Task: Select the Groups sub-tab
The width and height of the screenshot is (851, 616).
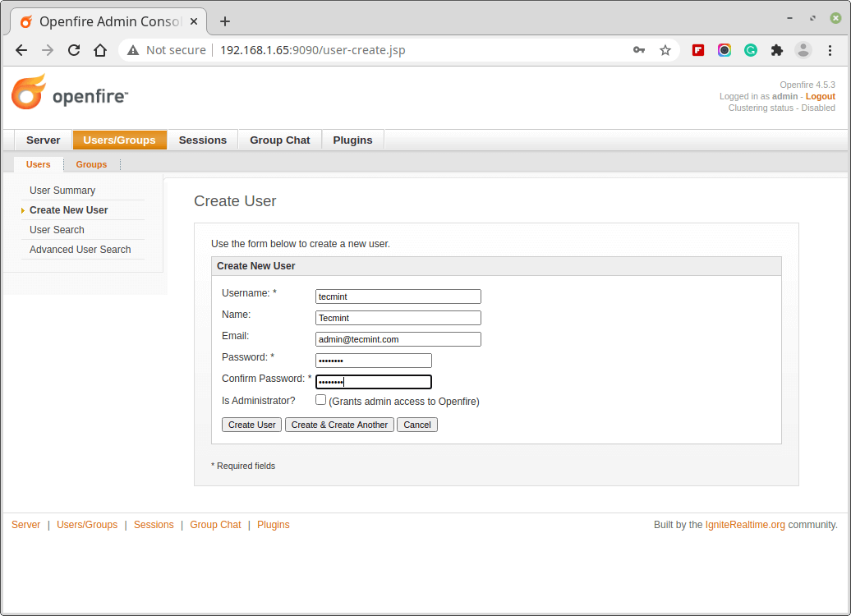Action: pyautogui.click(x=91, y=164)
